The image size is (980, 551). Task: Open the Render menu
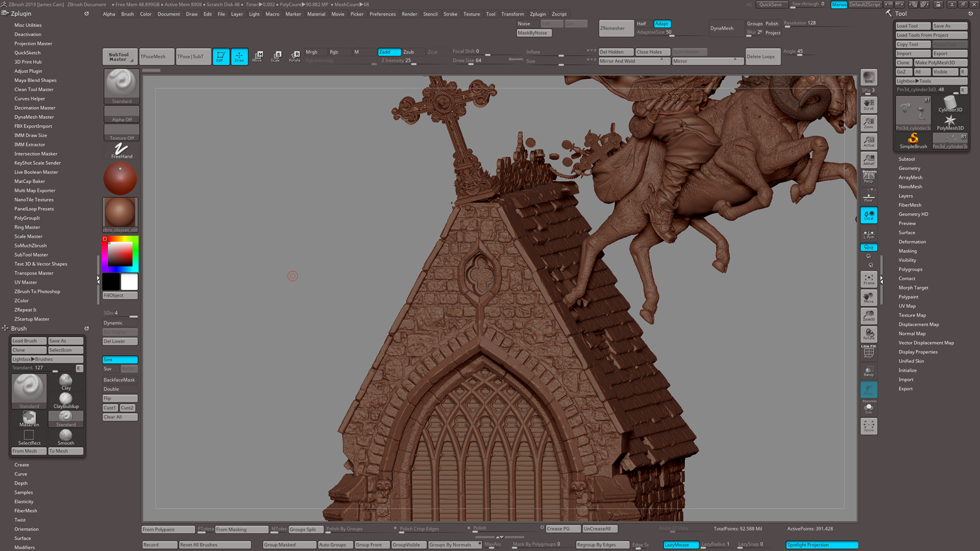409,14
